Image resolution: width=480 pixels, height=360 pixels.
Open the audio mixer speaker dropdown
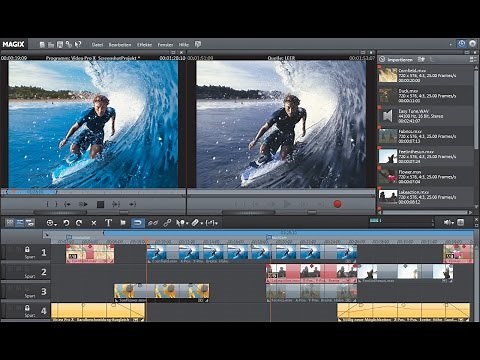pyautogui.click(x=449, y=222)
